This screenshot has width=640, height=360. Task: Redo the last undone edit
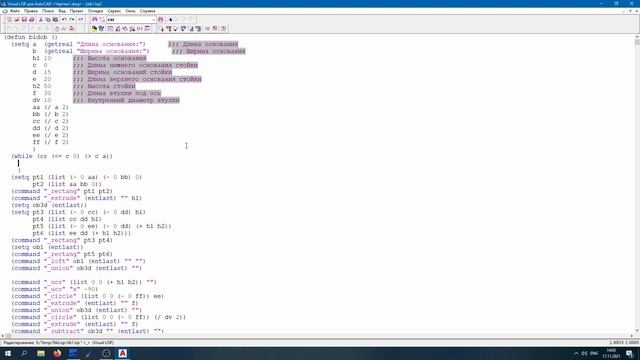72,20
